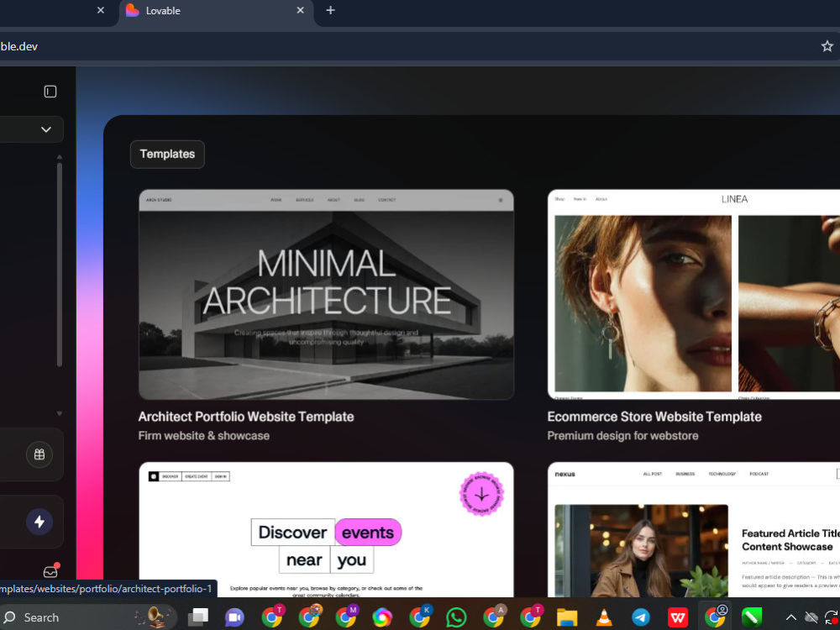This screenshot has width=840, height=630.
Task: Show hidden system tray icons
Action: pyautogui.click(x=790, y=617)
